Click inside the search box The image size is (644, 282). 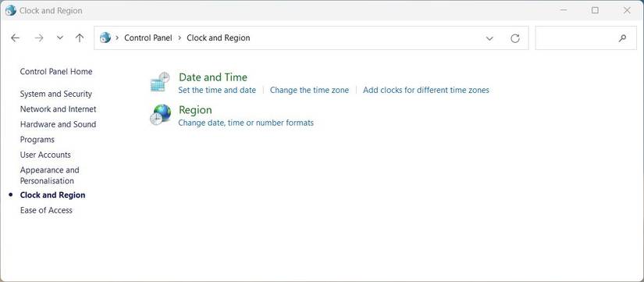click(575, 38)
